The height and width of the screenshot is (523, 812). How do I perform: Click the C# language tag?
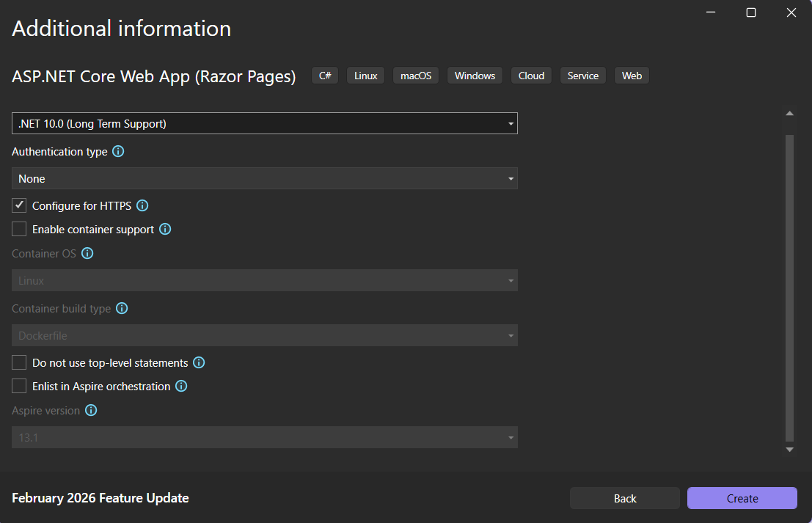tap(325, 76)
